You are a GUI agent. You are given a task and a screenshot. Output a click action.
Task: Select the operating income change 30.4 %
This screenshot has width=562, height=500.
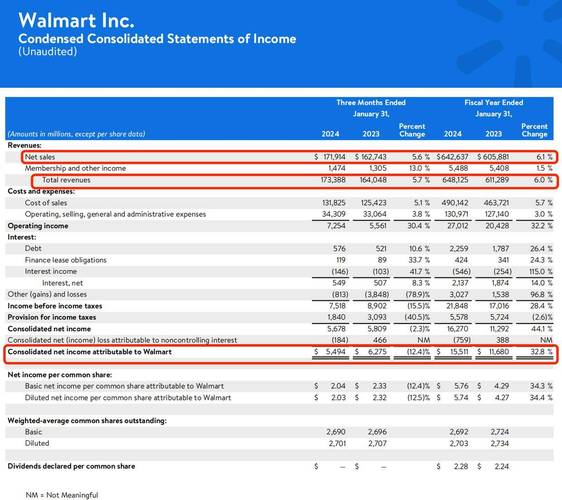(418, 226)
